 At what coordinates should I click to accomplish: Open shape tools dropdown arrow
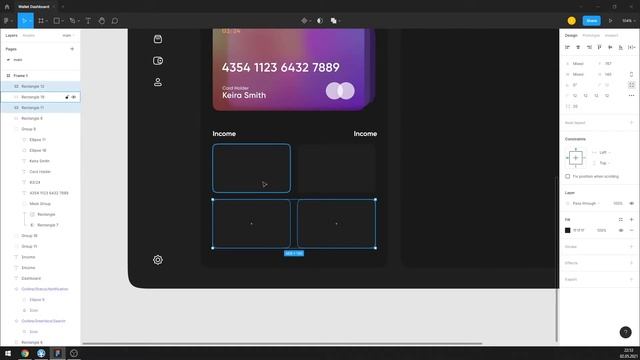62,21
